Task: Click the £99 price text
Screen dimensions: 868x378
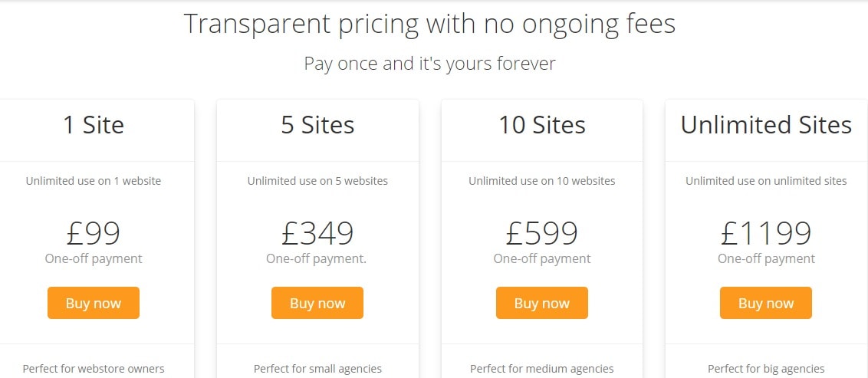Action: click(x=94, y=233)
